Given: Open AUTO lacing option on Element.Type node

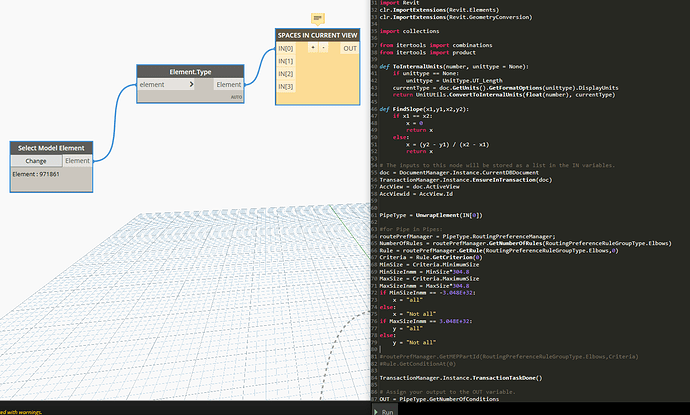Looking at the screenshot, I should pyautogui.click(x=236, y=97).
